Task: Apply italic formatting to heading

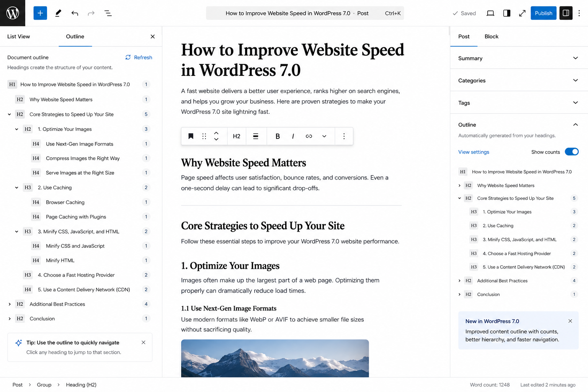Action: [293, 136]
